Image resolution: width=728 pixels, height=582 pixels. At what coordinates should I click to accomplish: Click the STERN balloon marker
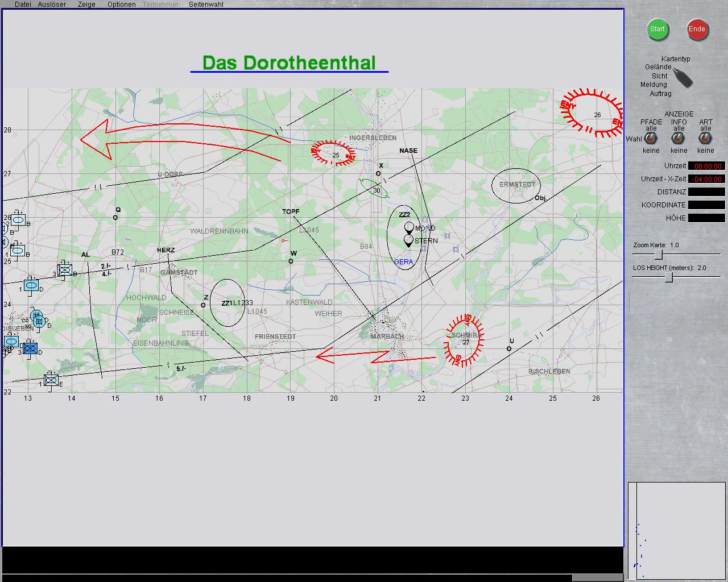coord(408,242)
